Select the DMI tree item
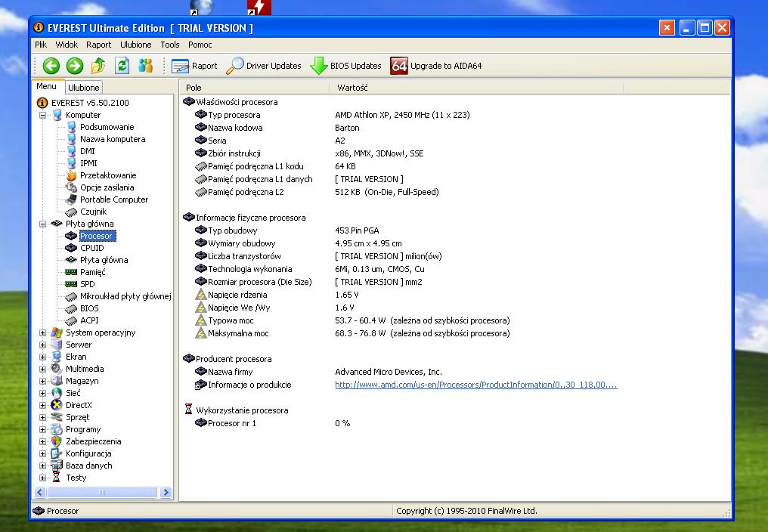Viewport: 768px width, 532px height. click(88, 151)
